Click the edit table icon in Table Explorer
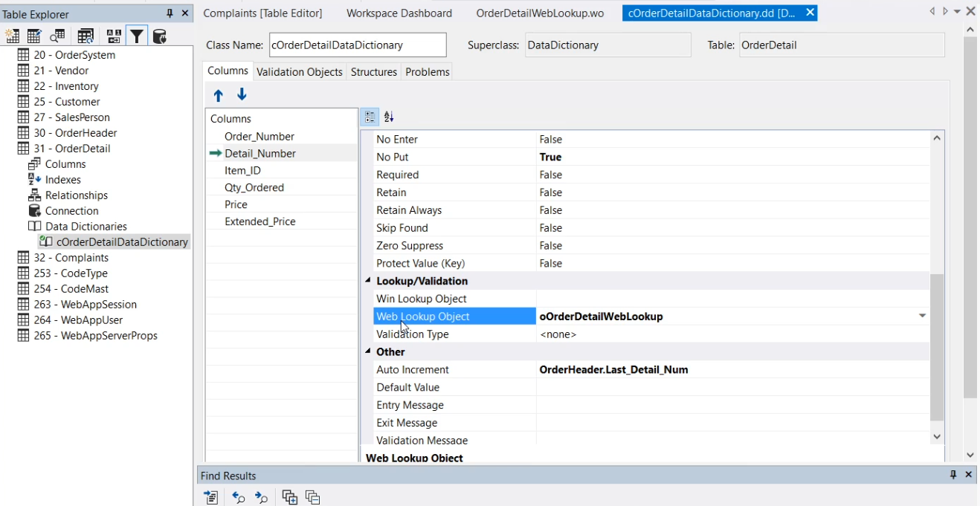The image size is (980, 506). point(34,36)
